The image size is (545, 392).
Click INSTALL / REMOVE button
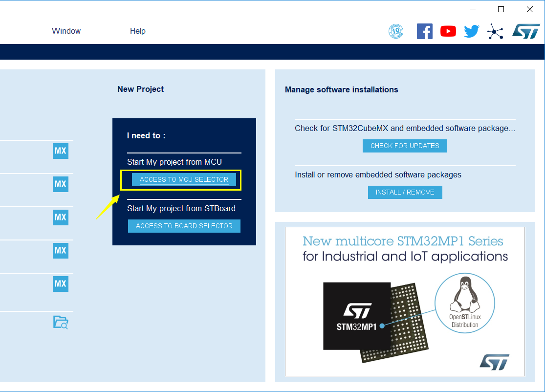click(x=405, y=192)
